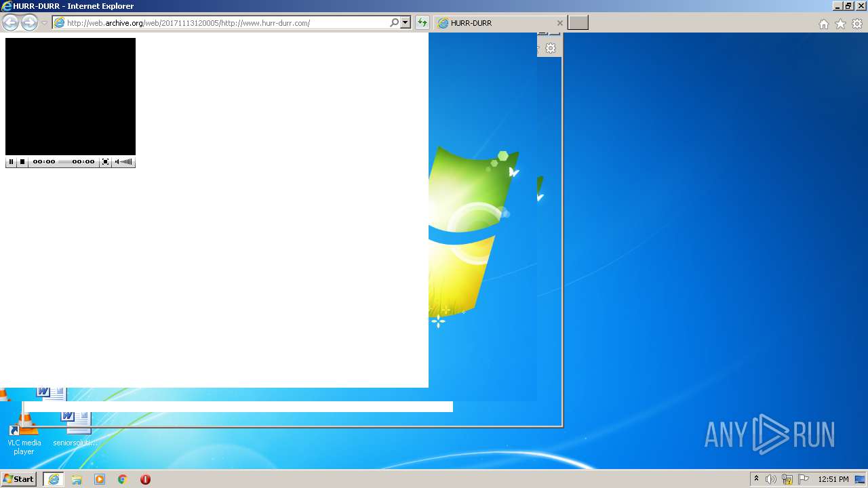Go forward with the browser Forward arrow
Image resolution: width=868 pixels, height=488 pixels.
29,22
